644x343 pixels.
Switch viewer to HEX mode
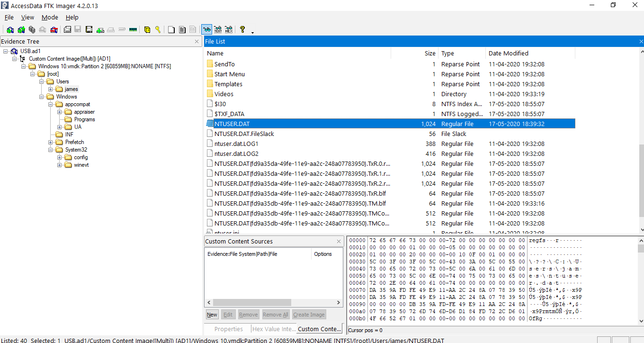click(x=229, y=30)
